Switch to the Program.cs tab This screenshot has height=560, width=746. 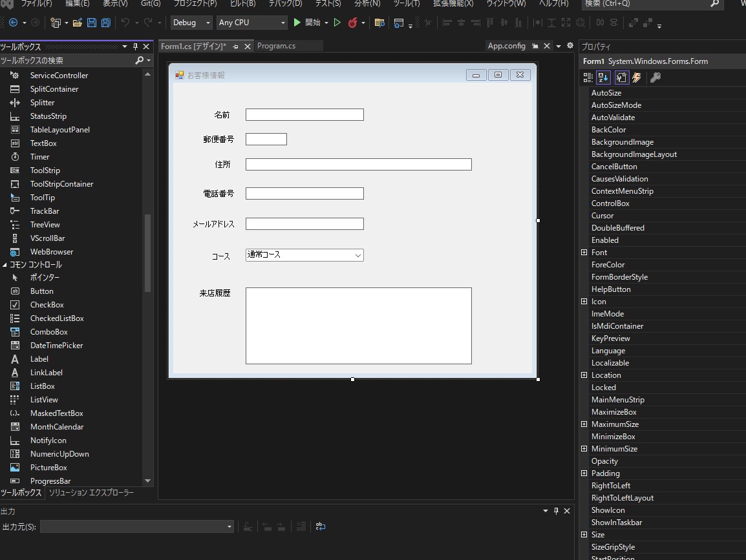pos(276,46)
